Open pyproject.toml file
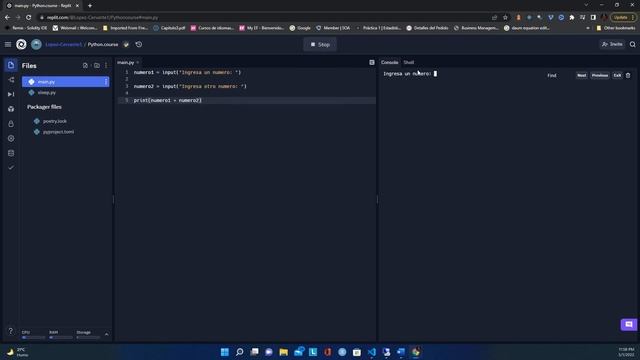 pyautogui.click(x=58, y=132)
